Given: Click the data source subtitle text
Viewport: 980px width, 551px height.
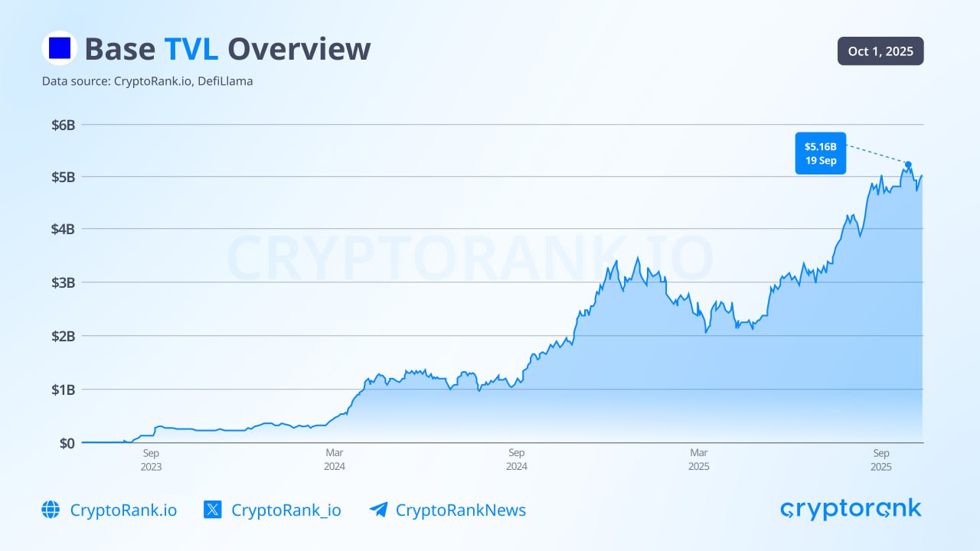Looking at the screenshot, I should point(147,80).
